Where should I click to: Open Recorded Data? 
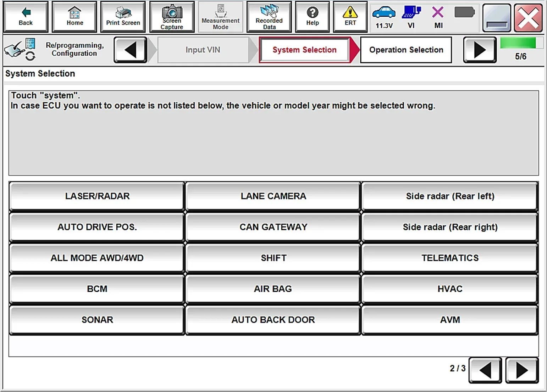tap(269, 17)
